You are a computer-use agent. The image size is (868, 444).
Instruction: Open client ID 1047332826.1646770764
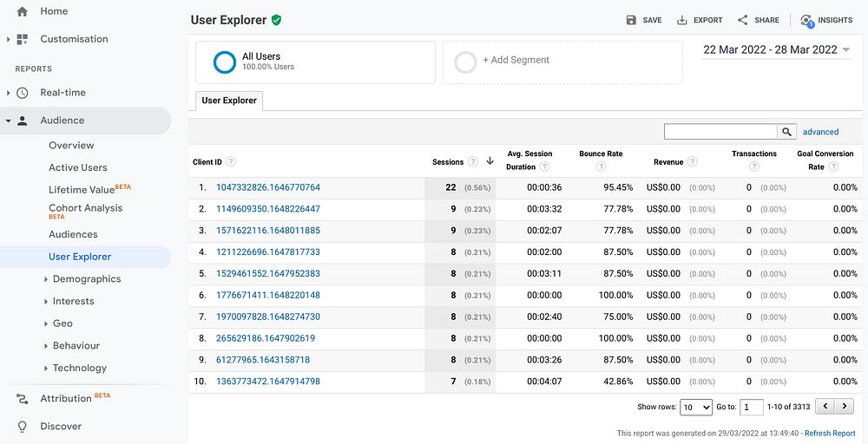(268, 187)
